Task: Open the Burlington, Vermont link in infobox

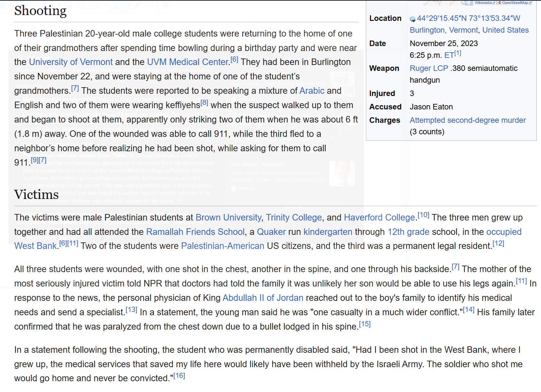Action: pyautogui.click(x=444, y=30)
